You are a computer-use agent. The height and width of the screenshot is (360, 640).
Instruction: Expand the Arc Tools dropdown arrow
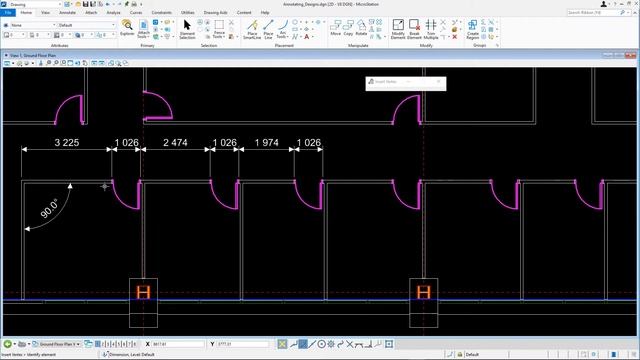(287, 37)
